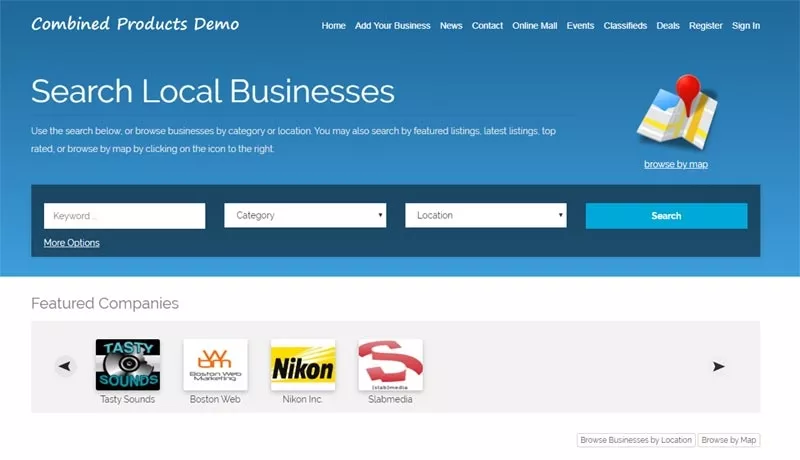Image resolution: width=800 pixels, height=460 pixels.
Task: Open the Online Mall menu item
Action: tap(535, 25)
